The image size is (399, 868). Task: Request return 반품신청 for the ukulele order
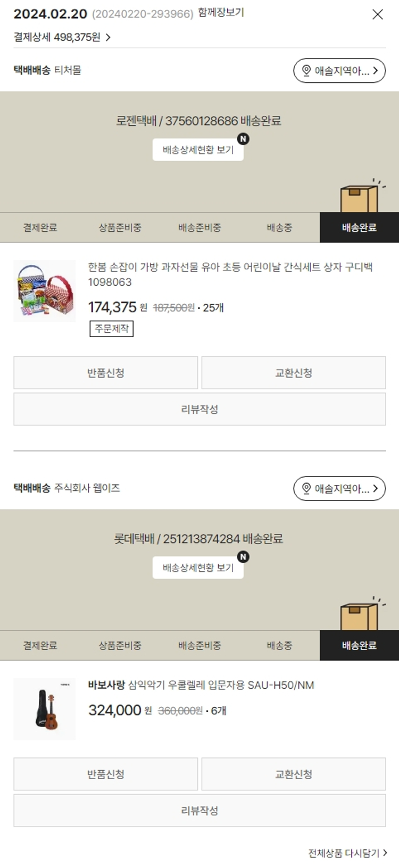pyautogui.click(x=106, y=774)
